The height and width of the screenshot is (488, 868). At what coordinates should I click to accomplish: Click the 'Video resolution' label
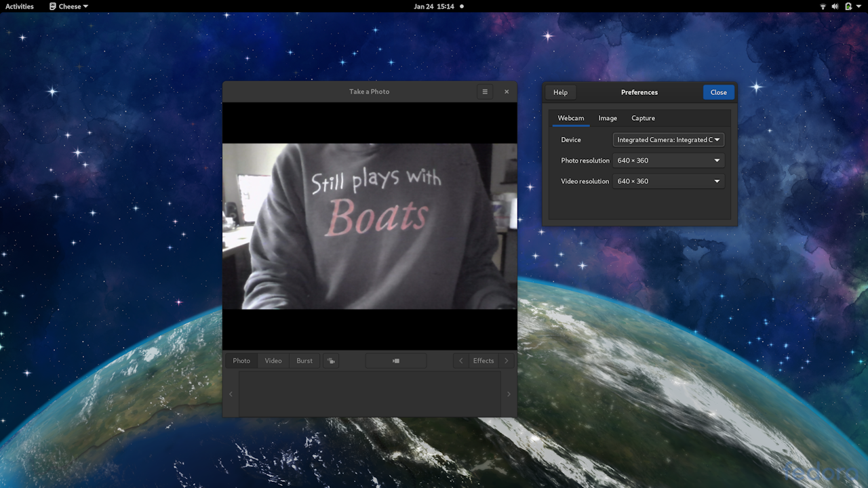click(585, 181)
